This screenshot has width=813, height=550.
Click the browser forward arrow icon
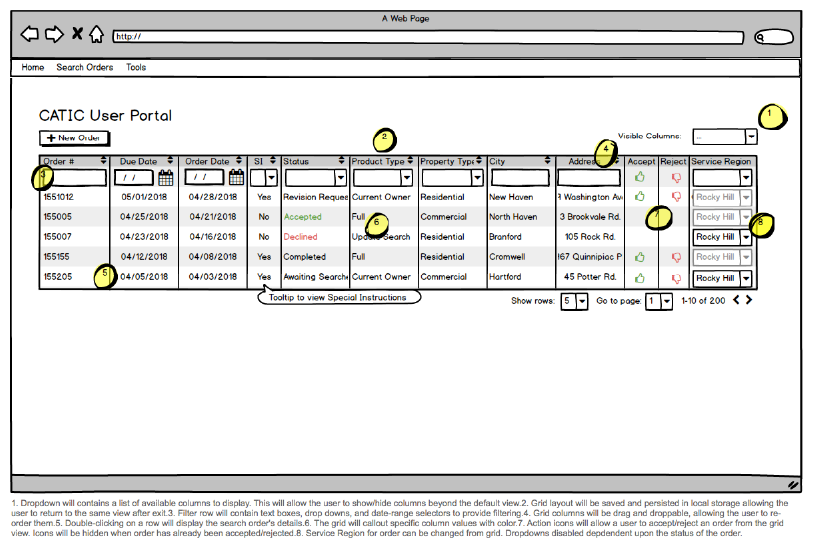pos(54,35)
